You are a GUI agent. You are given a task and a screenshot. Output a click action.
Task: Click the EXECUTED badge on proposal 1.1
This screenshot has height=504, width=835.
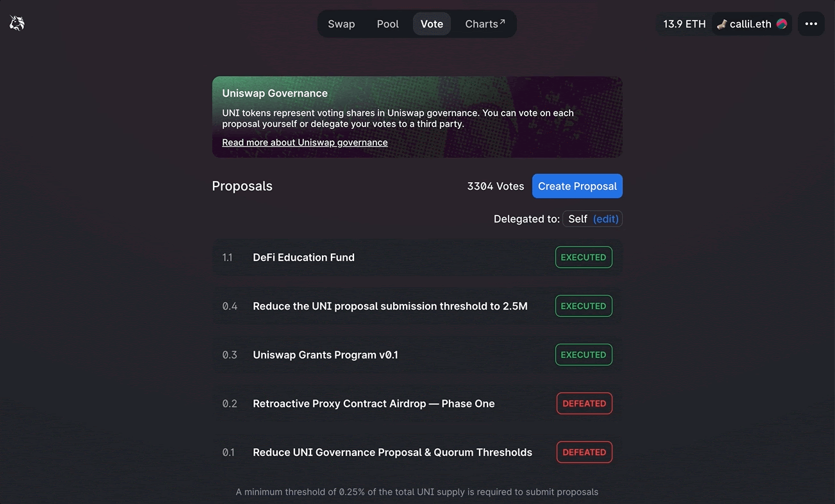(583, 257)
